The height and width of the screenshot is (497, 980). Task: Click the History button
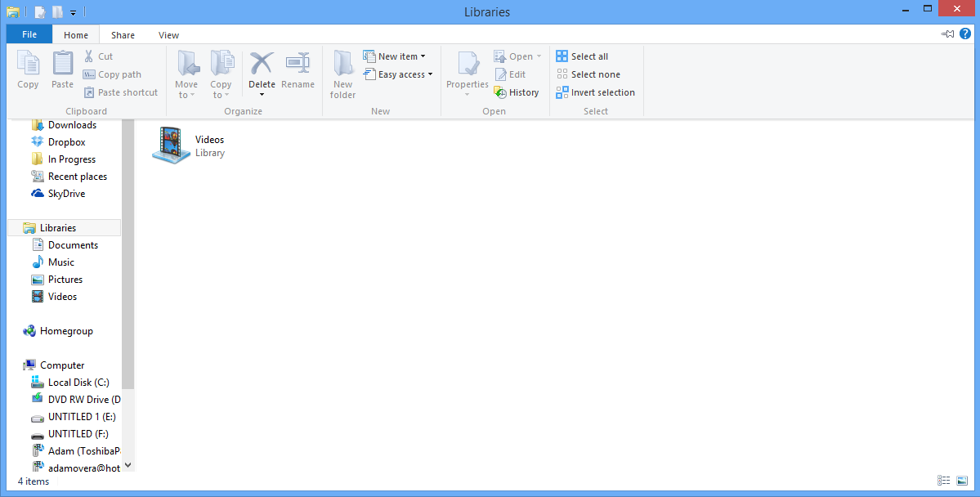coord(517,92)
